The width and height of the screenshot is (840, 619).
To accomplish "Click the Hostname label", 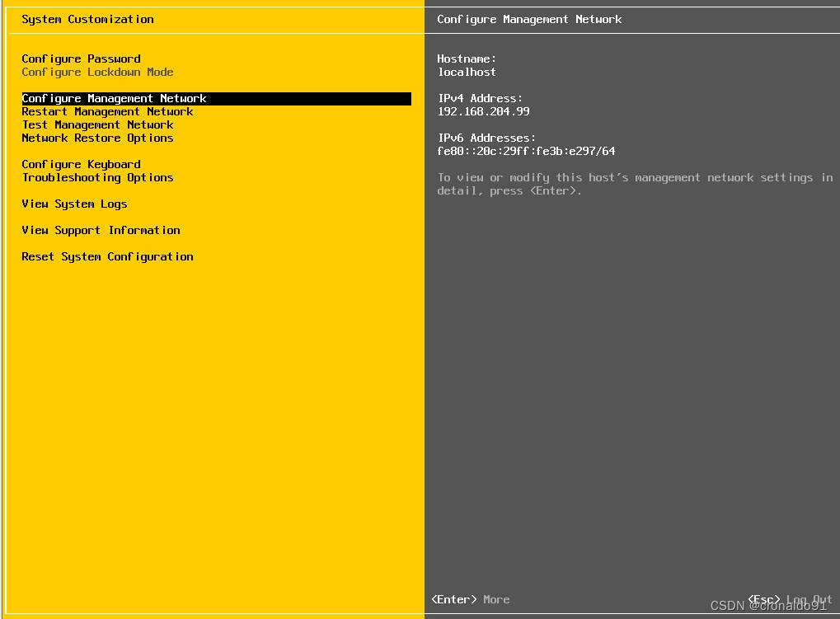I will tap(467, 59).
